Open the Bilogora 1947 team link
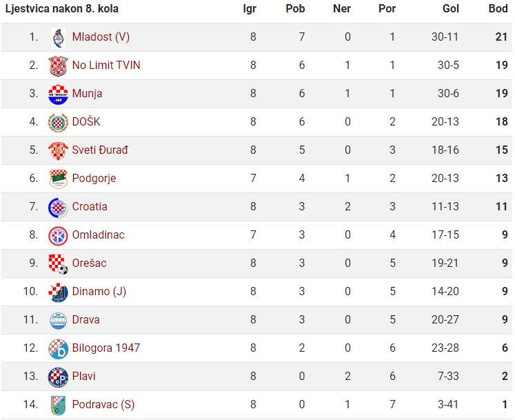This screenshot has height=420, width=515. click(x=106, y=348)
